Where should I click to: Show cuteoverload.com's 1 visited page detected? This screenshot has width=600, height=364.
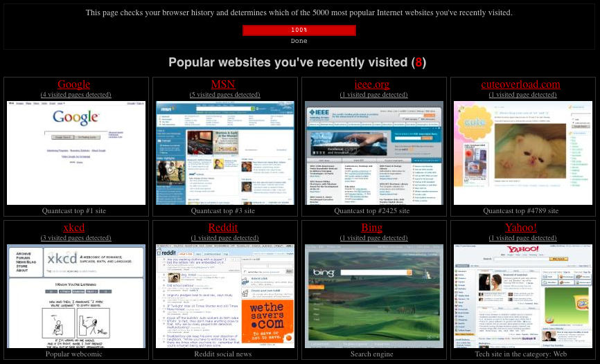pos(522,95)
